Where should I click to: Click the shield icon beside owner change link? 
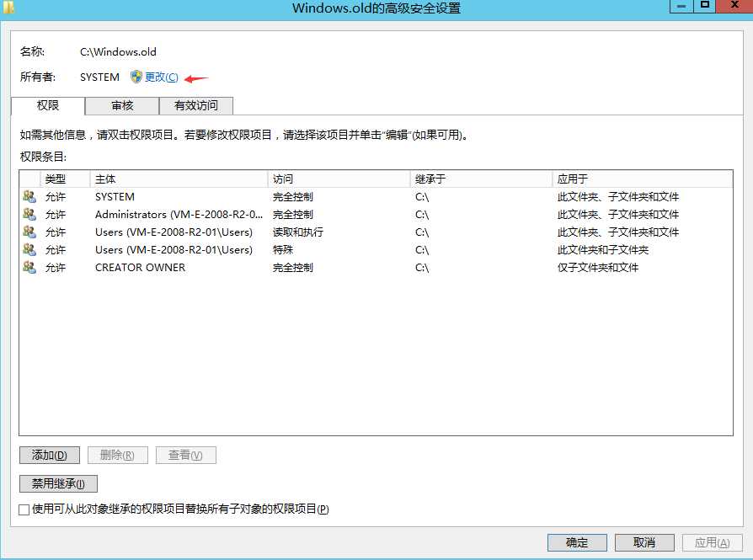[x=136, y=77]
